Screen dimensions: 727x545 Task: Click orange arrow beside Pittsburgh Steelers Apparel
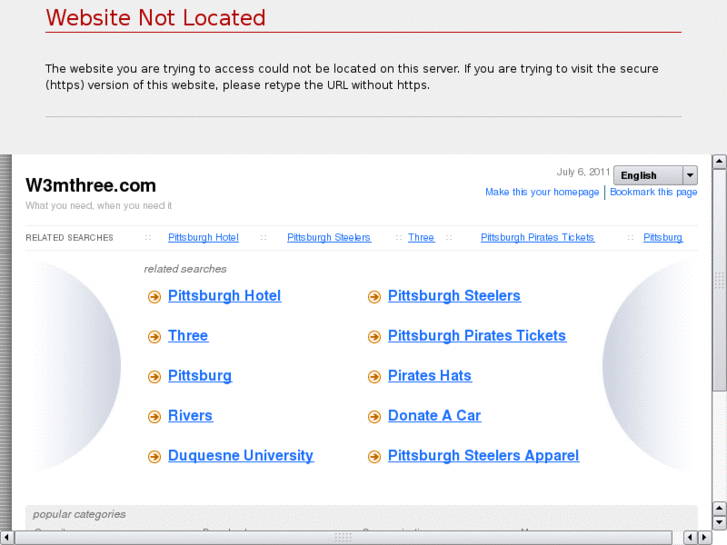click(x=374, y=457)
